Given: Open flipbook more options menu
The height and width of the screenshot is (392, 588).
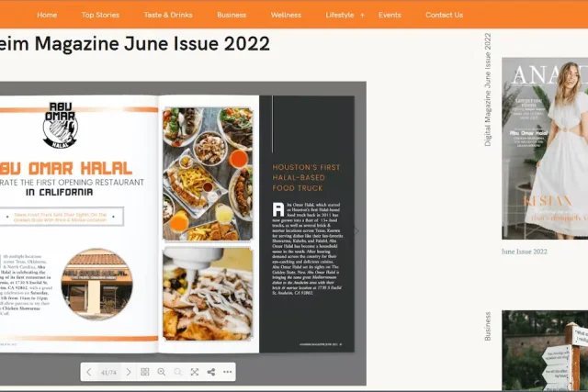Looking at the screenshot, I should pos(228,372).
